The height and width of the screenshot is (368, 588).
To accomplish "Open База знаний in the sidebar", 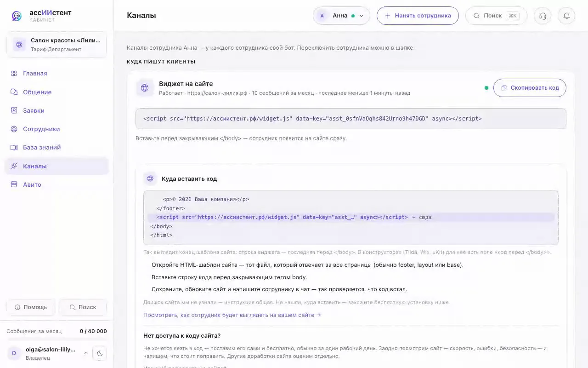I will tap(57, 148).
